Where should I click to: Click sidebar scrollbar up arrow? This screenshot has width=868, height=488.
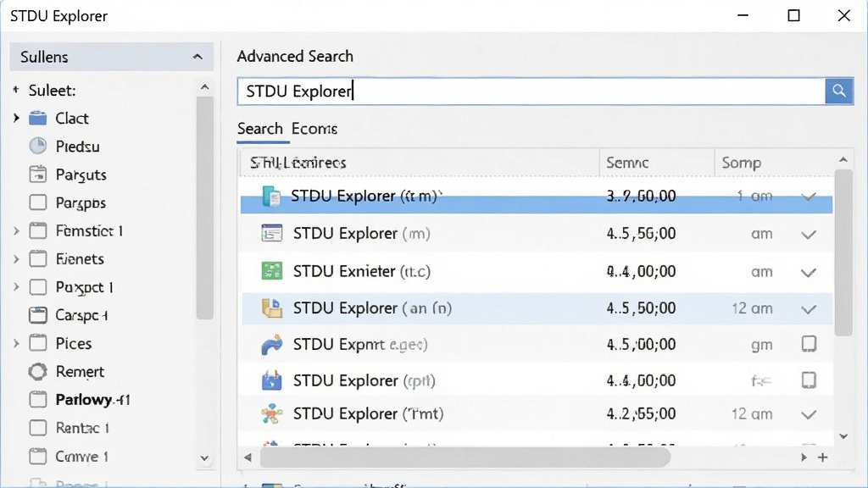(x=205, y=87)
